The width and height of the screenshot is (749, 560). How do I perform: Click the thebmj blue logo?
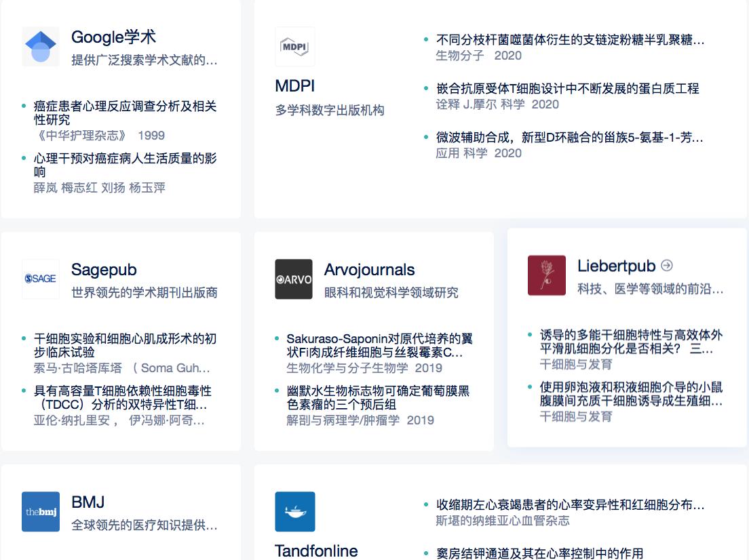40,512
